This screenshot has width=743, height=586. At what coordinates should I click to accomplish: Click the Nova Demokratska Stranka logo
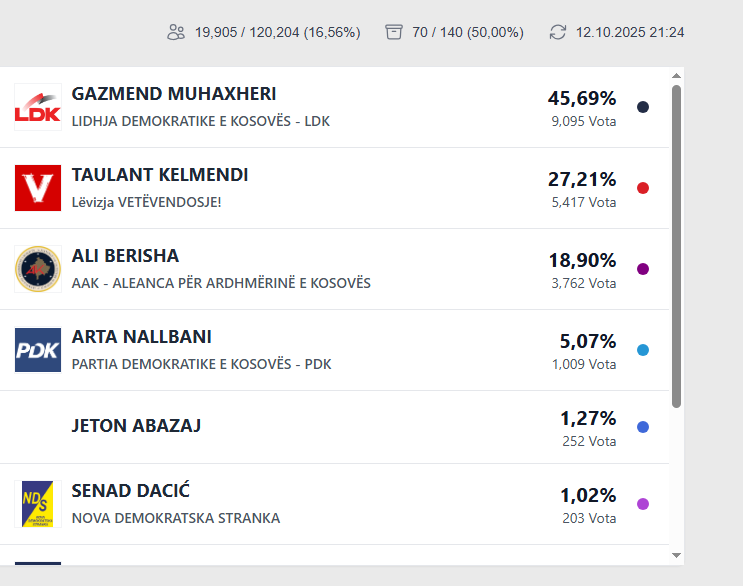[x=38, y=504]
